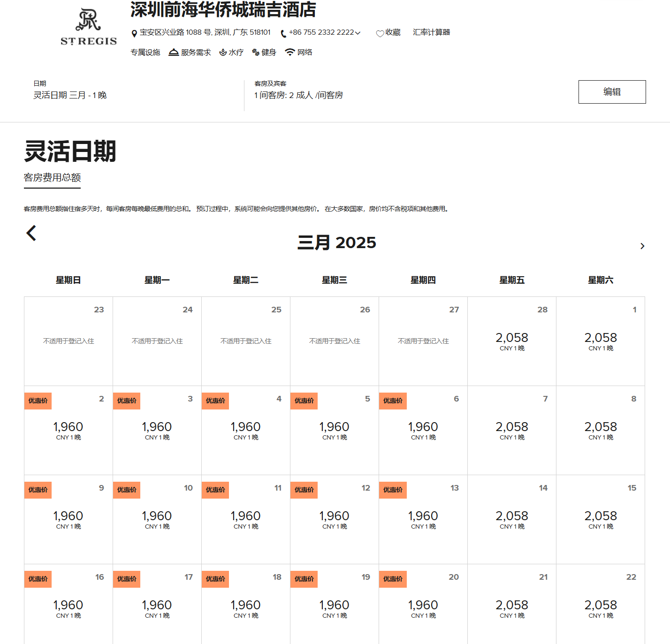The width and height of the screenshot is (670, 644).
Task: Select March 10 calendar cell
Action: tap(157, 519)
